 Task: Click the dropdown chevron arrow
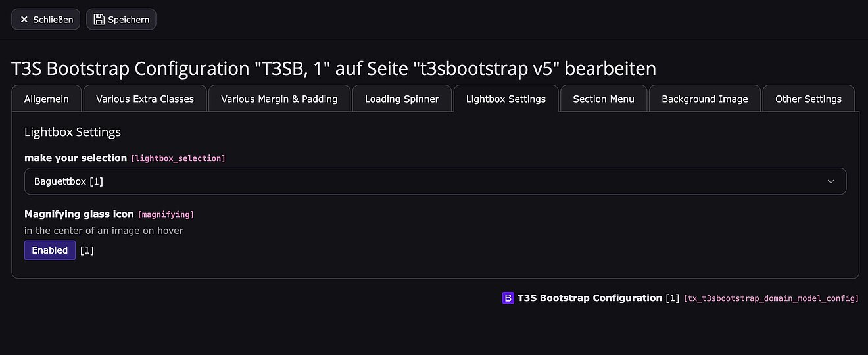pos(831,181)
